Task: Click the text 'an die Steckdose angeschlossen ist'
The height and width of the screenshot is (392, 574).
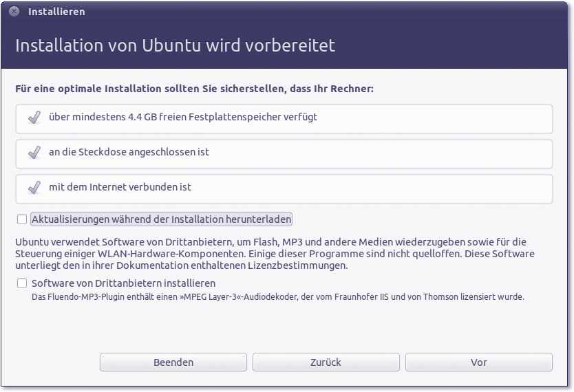Action: (129, 152)
